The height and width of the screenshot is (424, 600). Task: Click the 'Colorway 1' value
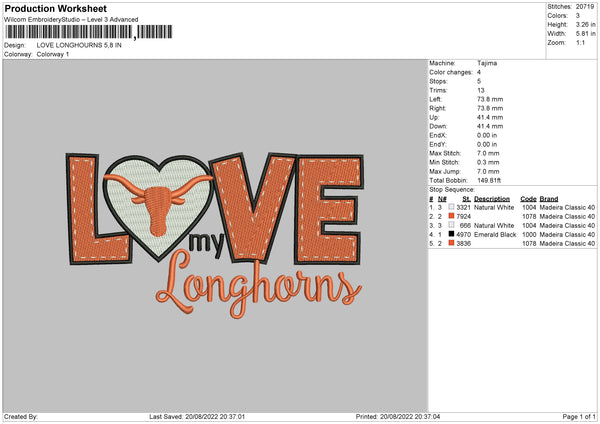53,54
